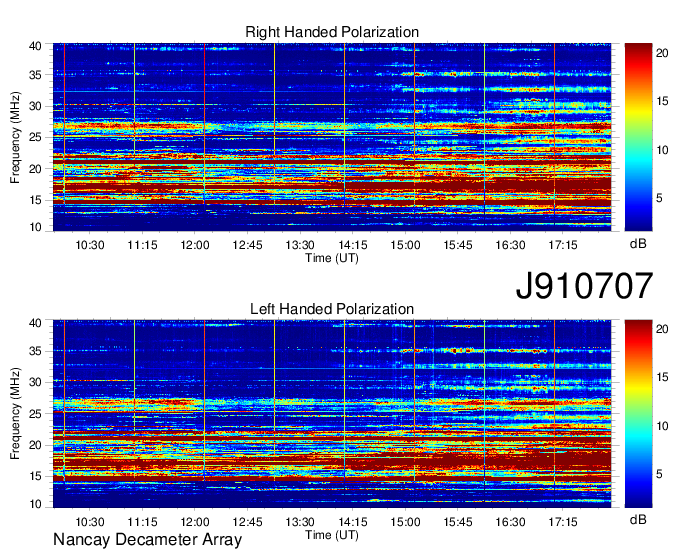Click the 20 value on top color bar scale
The height and width of the screenshot is (552, 680).
pos(662,53)
